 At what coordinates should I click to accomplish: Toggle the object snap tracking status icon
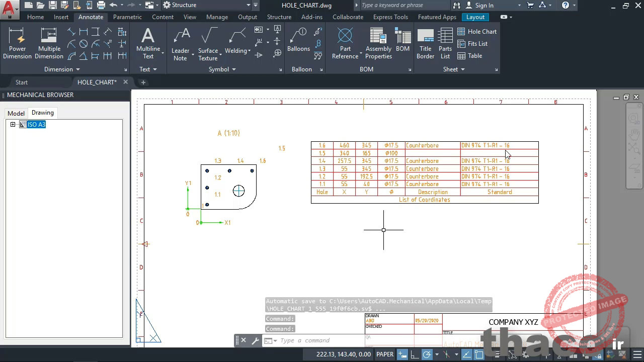[466, 354]
